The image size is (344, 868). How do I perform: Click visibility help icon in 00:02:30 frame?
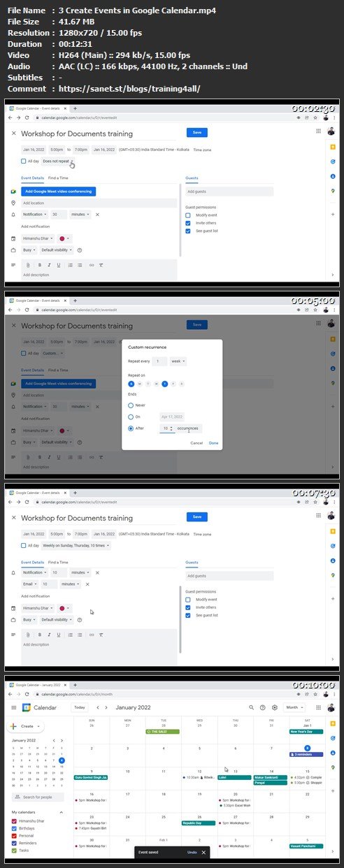coord(80,249)
